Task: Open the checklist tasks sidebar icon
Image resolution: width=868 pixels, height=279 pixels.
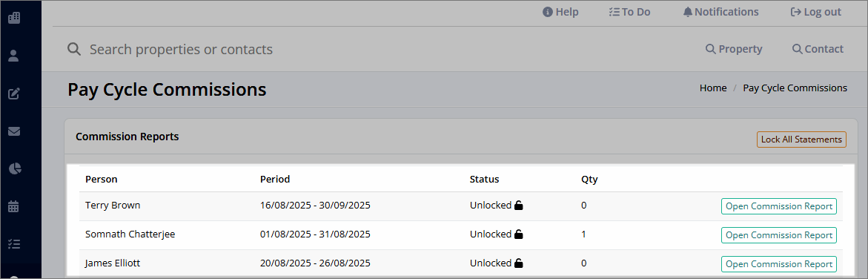Action: tap(14, 244)
